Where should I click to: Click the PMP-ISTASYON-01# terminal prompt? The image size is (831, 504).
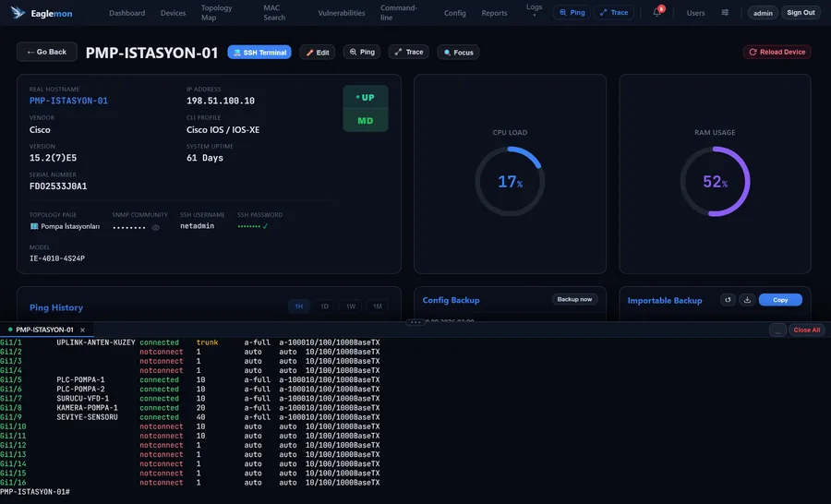35,492
